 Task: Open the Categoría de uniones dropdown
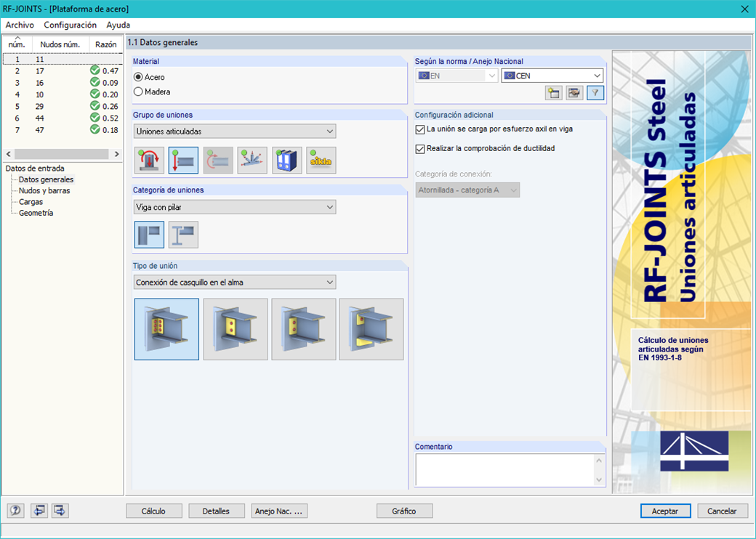click(328, 206)
